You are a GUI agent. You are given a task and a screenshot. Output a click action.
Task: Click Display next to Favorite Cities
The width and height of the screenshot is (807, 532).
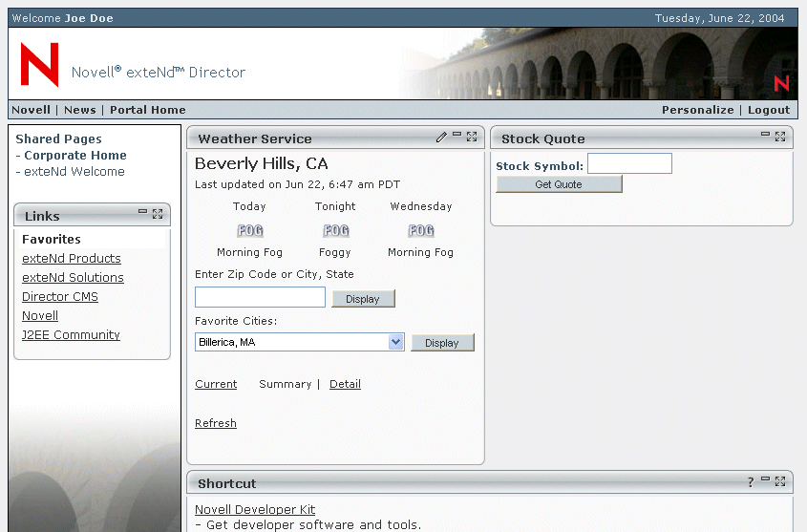[442, 343]
